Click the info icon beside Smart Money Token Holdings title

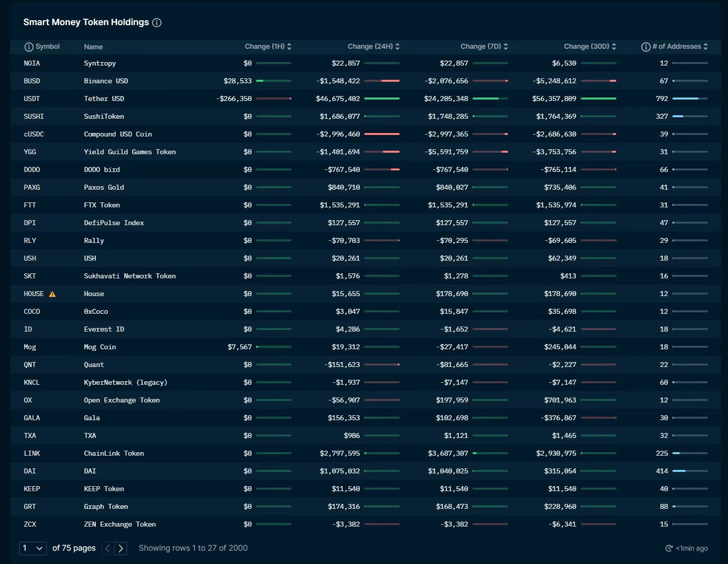click(x=157, y=22)
